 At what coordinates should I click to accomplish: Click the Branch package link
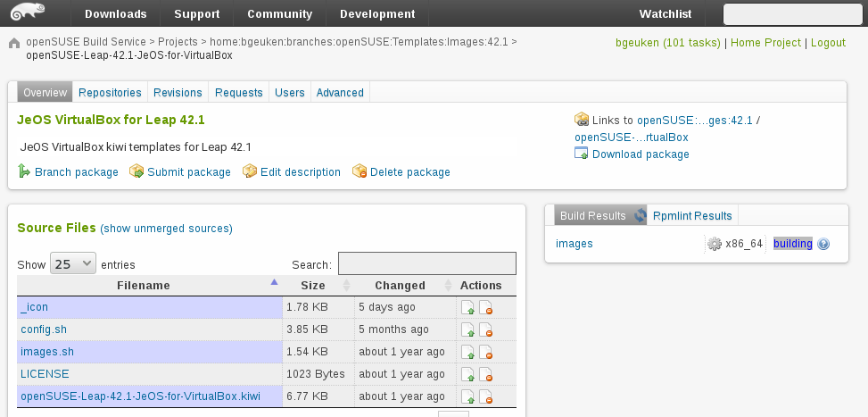(x=76, y=172)
